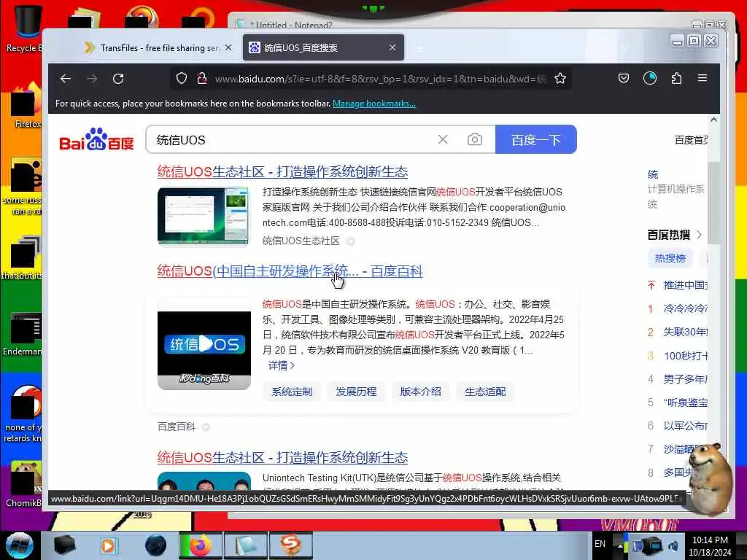Image resolution: width=747 pixels, height=560 pixels.
Task: Click the page scrollbar up arrow
Action: 713,120
